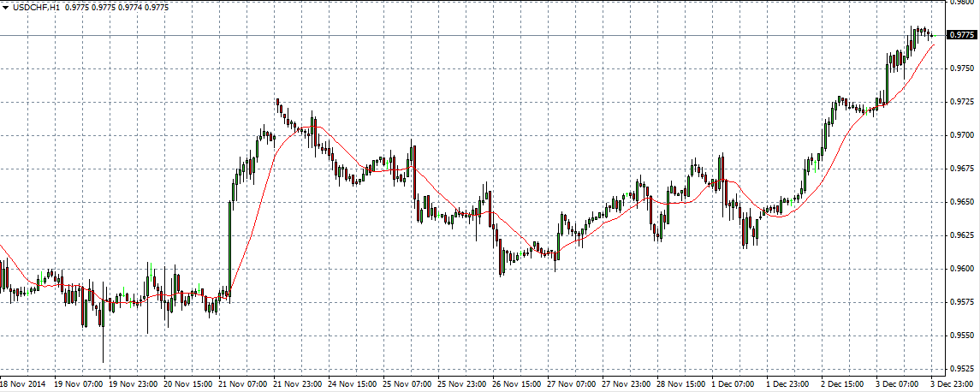
Task: Click the 0.9650 price scale label
Action: coord(962,202)
